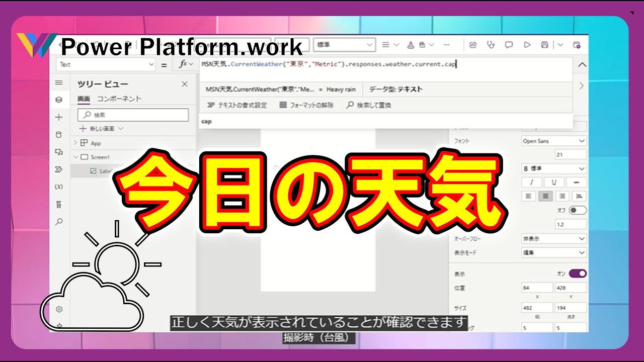The image size is (644, 362).
Task: Turn off the 表示 visible toggle
Action: tap(578, 274)
